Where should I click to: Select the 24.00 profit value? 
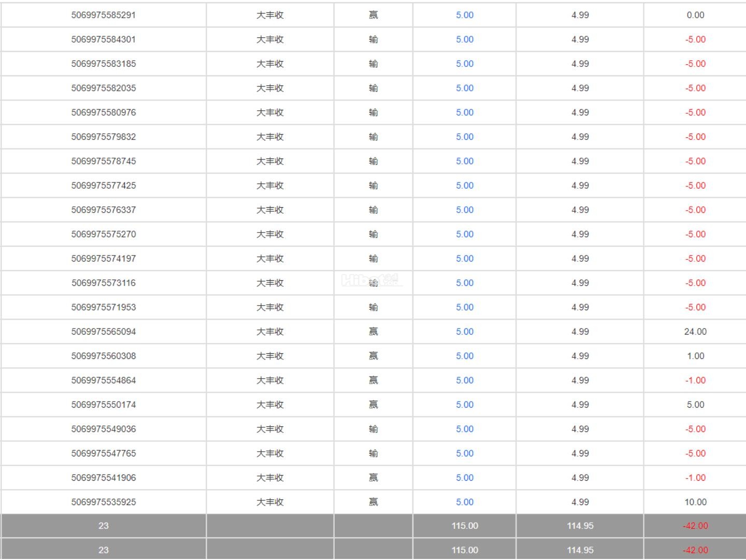point(695,332)
